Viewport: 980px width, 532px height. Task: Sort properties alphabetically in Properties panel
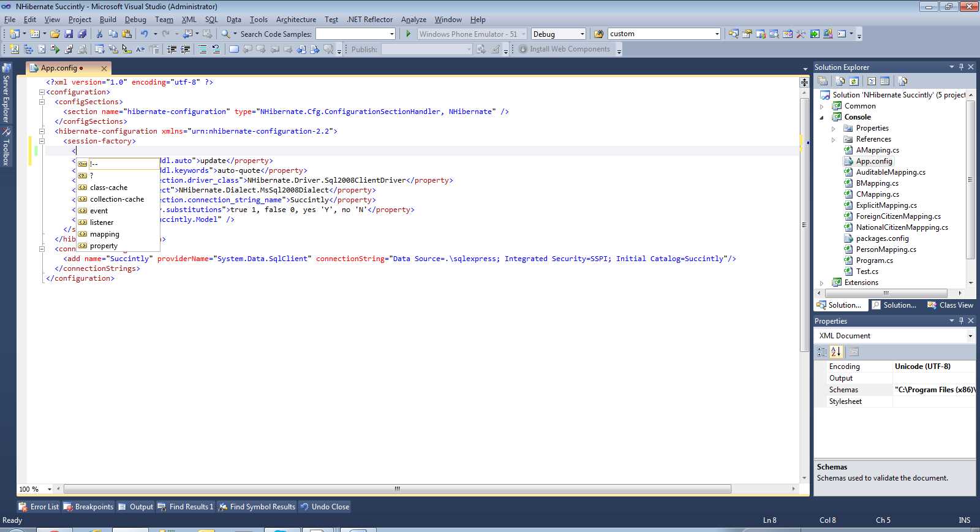(x=836, y=351)
